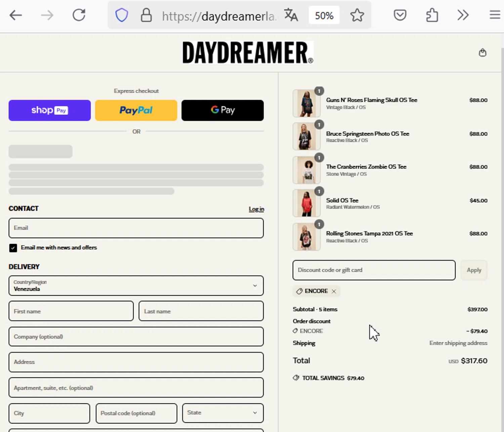Click the Subtotal $397.00 value
504x432 pixels.
coord(477,309)
